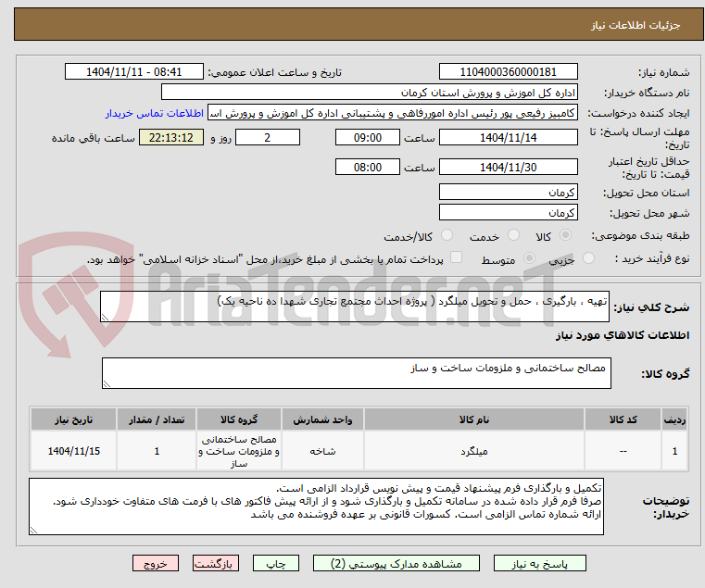Screen dimensions: 705x588
Task: Click the 09:00 deadline time field
Action: 368,137
